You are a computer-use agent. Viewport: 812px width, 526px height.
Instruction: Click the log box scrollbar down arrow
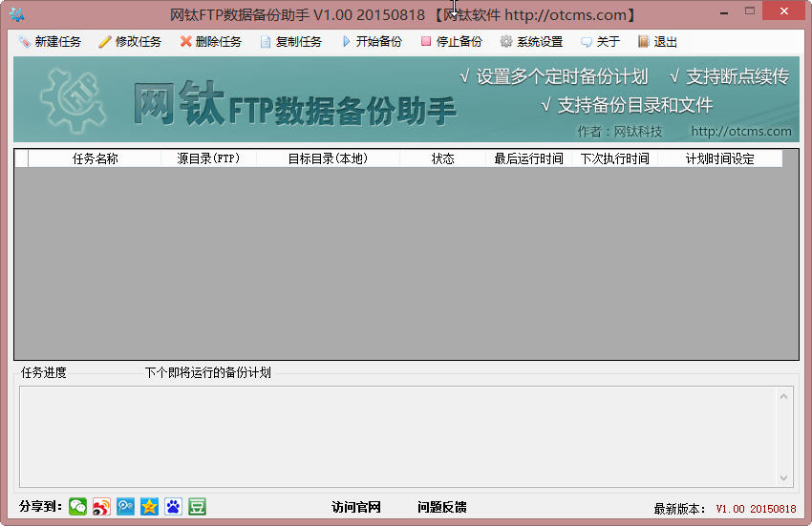pyautogui.click(x=783, y=478)
